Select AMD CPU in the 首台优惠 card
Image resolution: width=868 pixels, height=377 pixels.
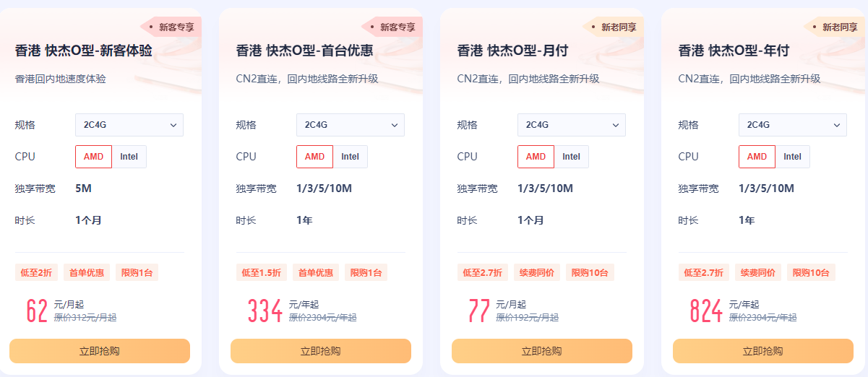[x=315, y=157]
